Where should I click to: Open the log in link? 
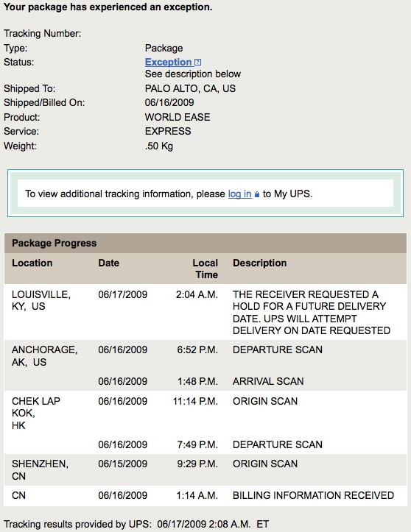click(240, 194)
